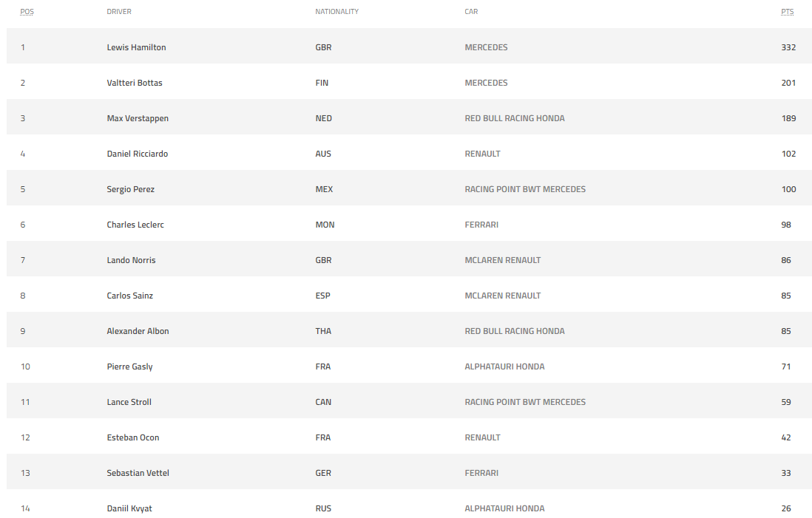Open the AlphaTauri Honda link for Gasly

tap(504, 367)
